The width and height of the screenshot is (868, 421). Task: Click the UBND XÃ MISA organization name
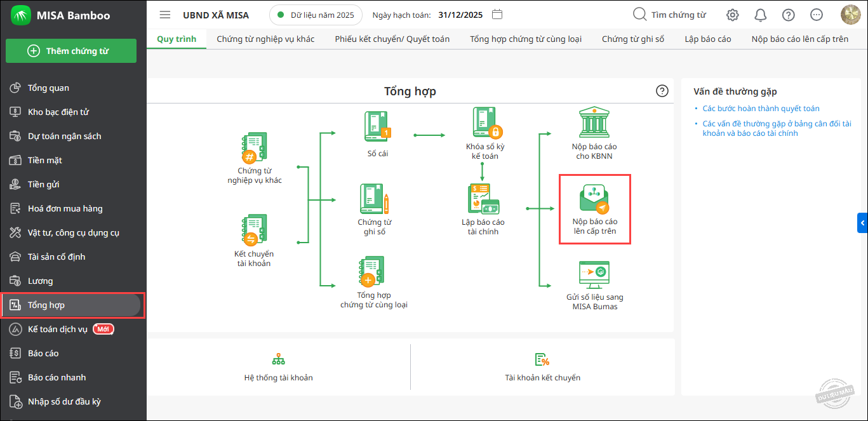point(216,15)
